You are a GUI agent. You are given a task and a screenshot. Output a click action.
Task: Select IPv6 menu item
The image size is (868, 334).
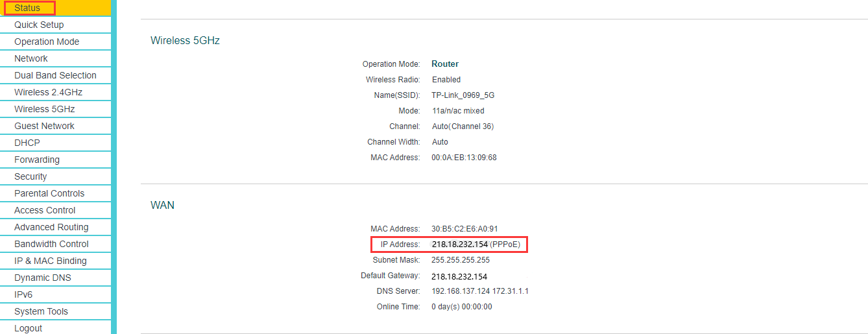click(x=55, y=294)
